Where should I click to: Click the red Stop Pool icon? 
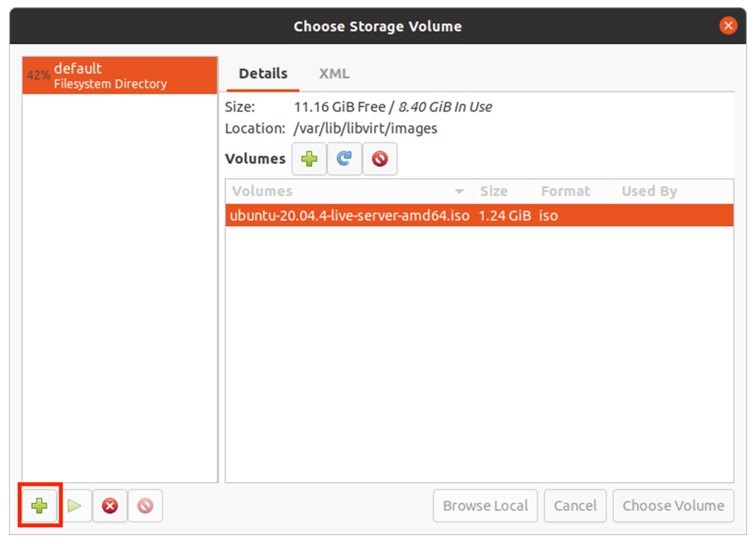pos(110,506)
